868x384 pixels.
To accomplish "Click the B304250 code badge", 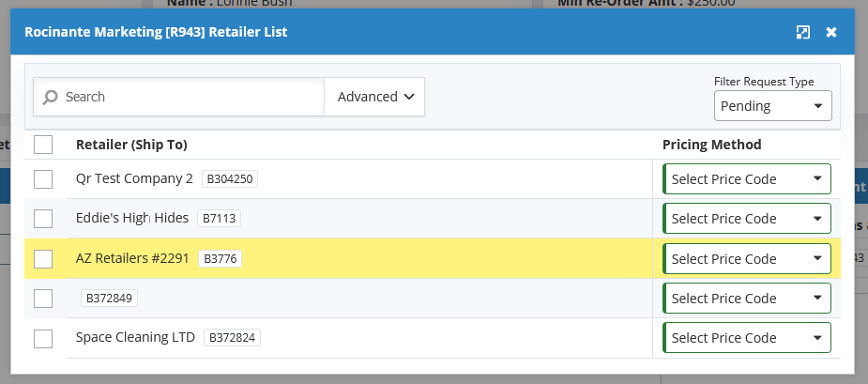I will pos(230,179).
